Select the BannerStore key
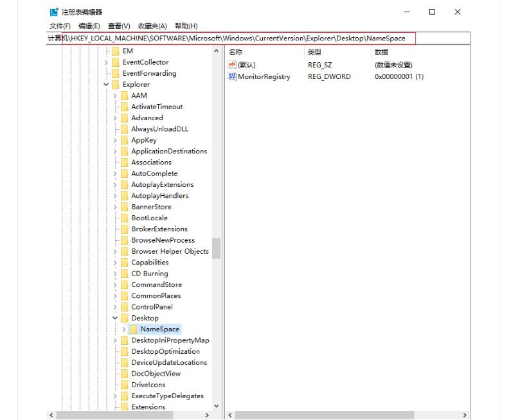Viewport: 511px width, 420px height. pos(151,207)
